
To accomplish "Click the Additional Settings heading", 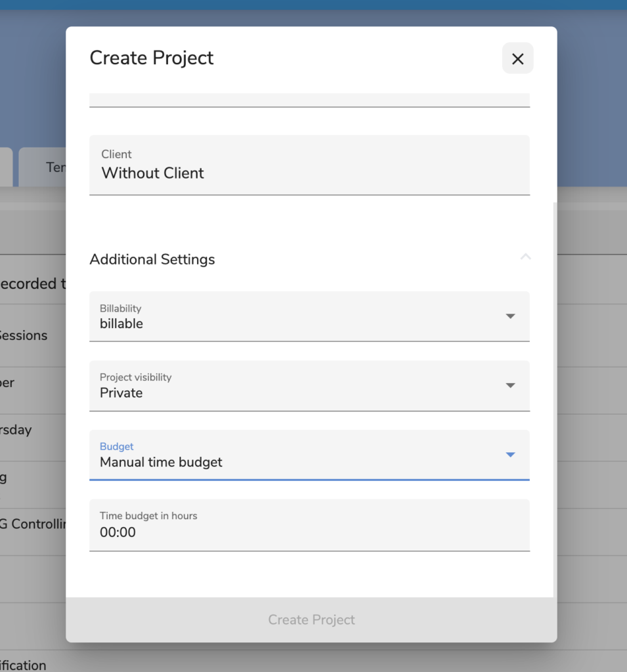I will coord(152,260).
